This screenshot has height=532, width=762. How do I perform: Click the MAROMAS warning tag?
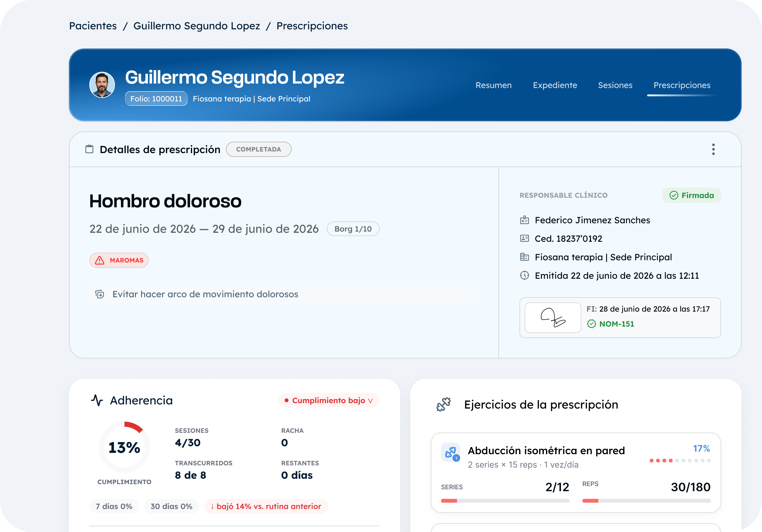(x=119, y=260)
